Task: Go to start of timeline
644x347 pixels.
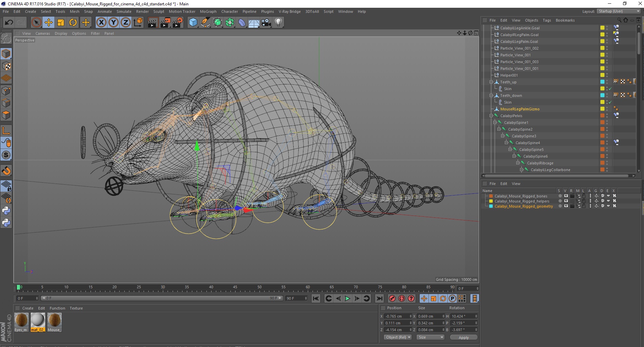Action: [x=316, y=298]
